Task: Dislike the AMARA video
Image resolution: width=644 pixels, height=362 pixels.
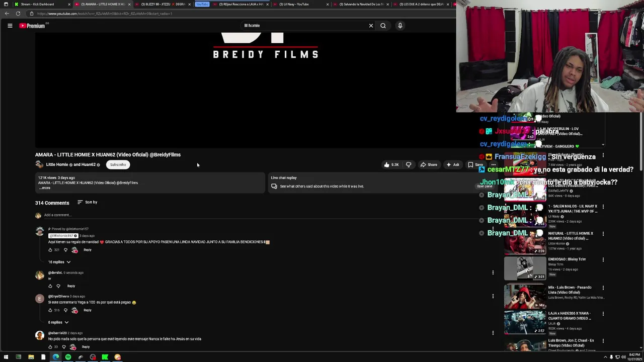Action: [409, 165]
